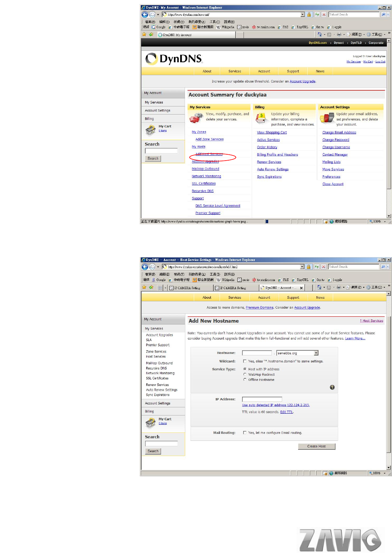Screen dimensions: 392x558
Task: Click Refresh icon in Host Service Settings window
Action: coord(316,267)
